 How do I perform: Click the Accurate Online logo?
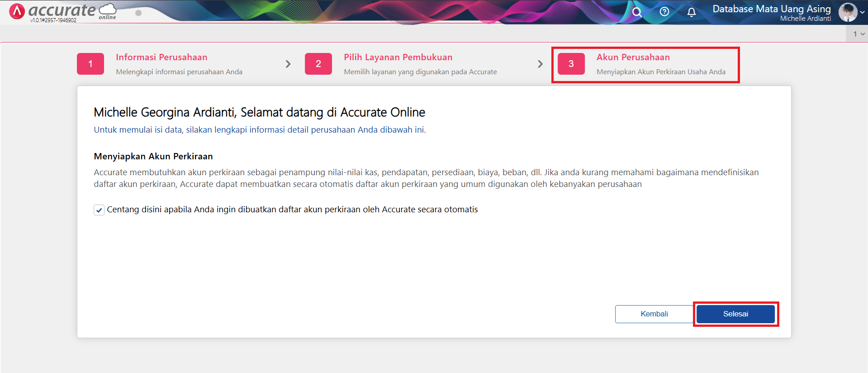click(63, 11)
